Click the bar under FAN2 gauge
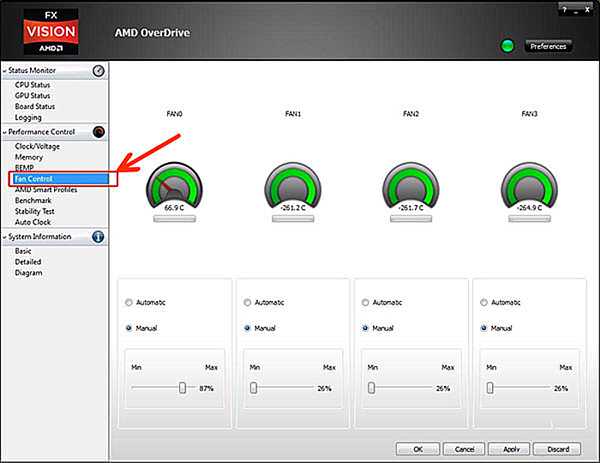Screen dimensions: 600x463 411,218
